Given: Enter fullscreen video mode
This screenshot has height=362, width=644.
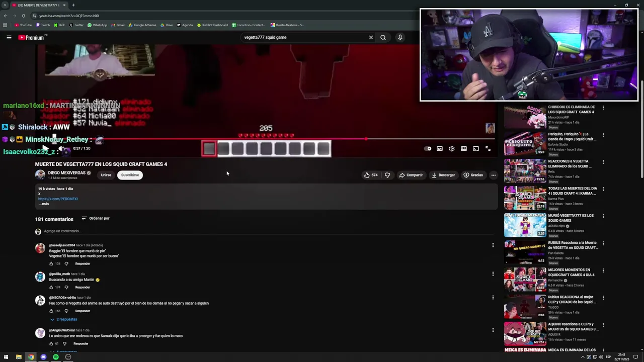Looking at the screenshot, I should (488, 149).
